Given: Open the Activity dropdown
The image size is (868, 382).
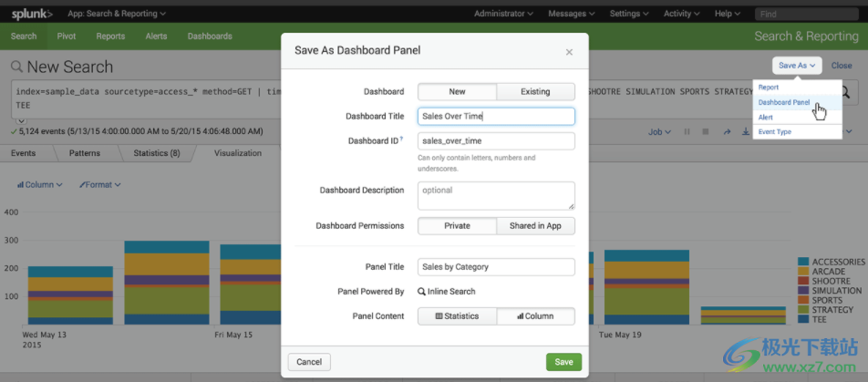Looking at the screenshot, I should pos(681,14).
